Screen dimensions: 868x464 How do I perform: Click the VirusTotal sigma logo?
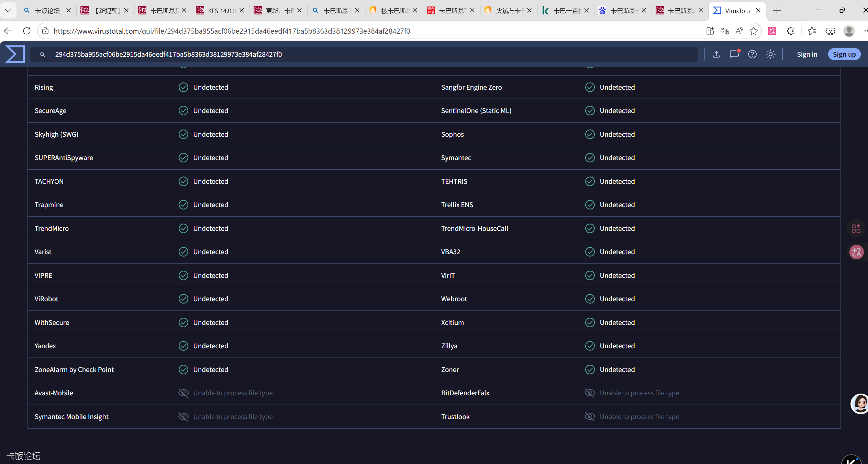click(x=15, y=54)
